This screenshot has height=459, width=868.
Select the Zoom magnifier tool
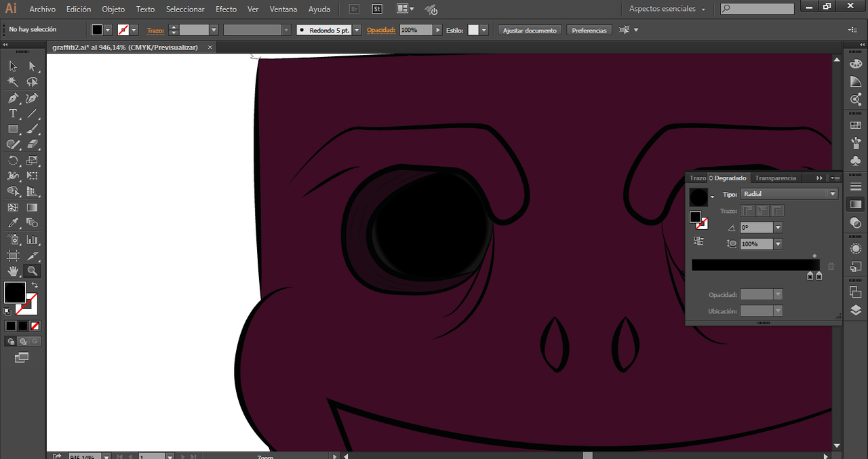[x=32, y=271]
